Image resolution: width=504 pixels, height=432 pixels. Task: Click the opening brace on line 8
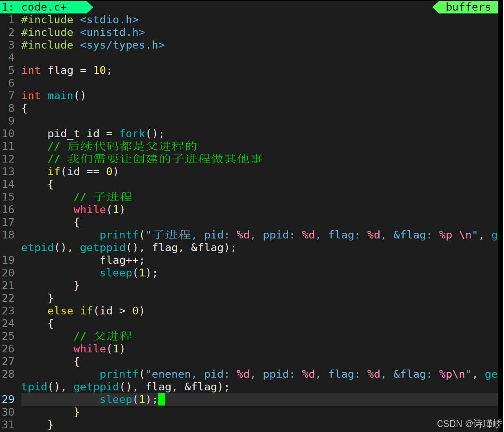click(24, 108)
